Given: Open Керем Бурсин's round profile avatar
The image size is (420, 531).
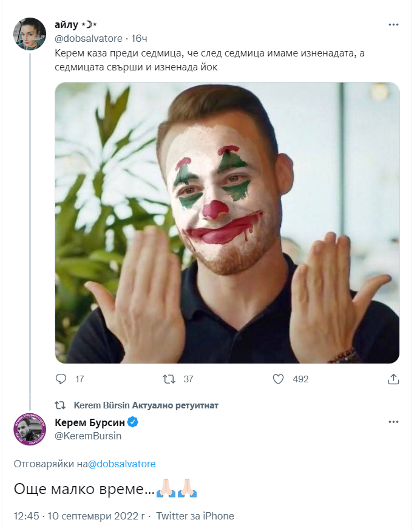Looking at the screenshot, I should click(30, 430).
